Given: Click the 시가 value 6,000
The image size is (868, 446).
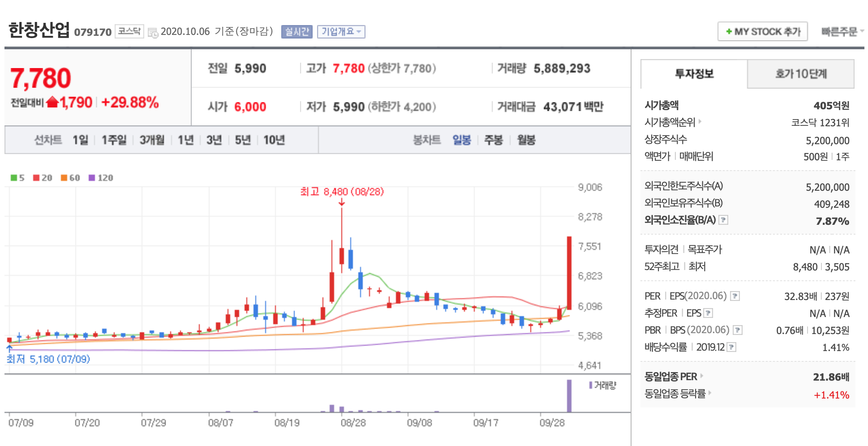Looking at the screenshot, I should (250, 107).
